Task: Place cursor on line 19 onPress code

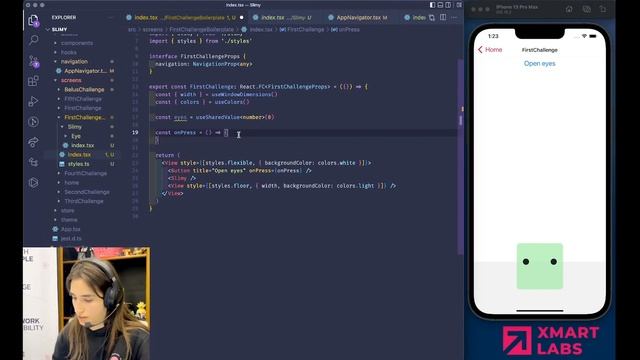Action: pyautogui.click(x=192, y=132)
